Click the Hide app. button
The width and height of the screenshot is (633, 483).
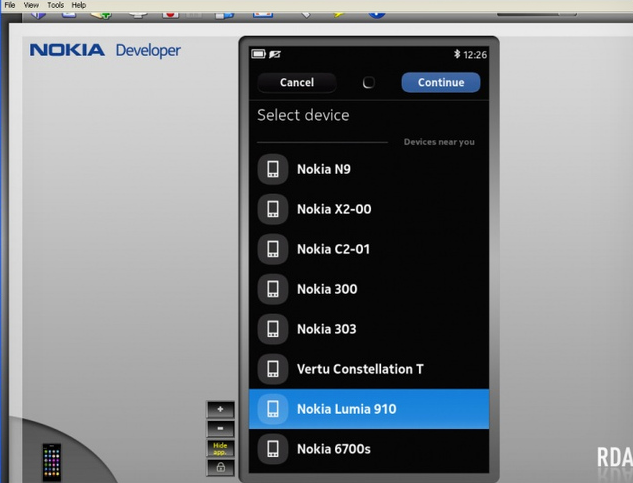click(220, 448)
